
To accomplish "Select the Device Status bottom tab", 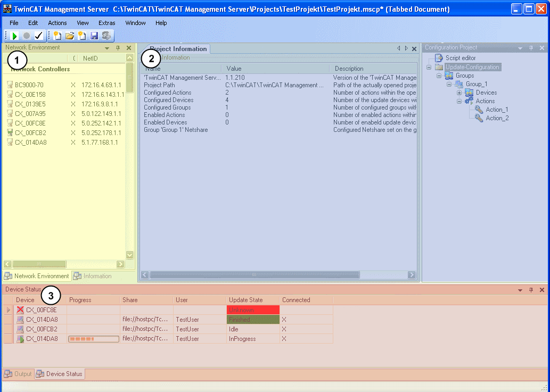I will [x=60, y=374].
